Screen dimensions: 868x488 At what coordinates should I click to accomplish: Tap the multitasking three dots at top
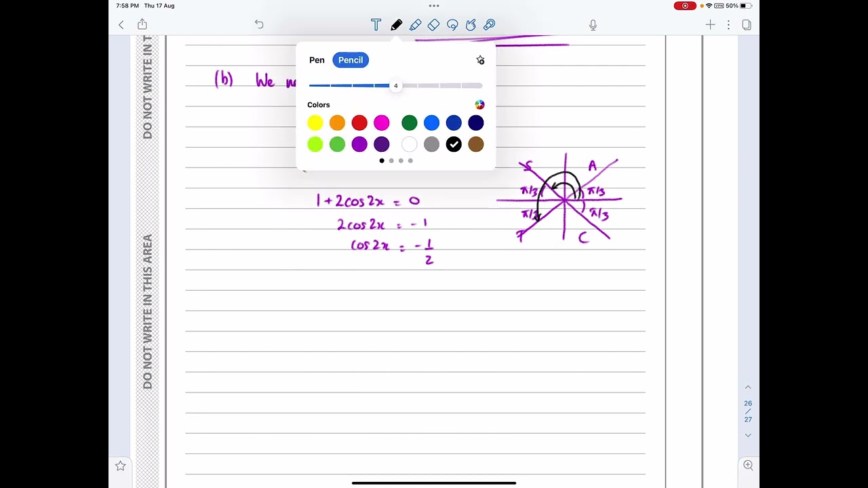pos(434,5)
